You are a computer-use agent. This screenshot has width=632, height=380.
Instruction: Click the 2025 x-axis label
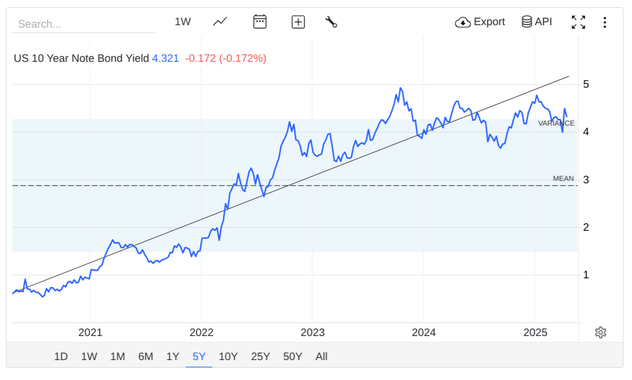535,332
